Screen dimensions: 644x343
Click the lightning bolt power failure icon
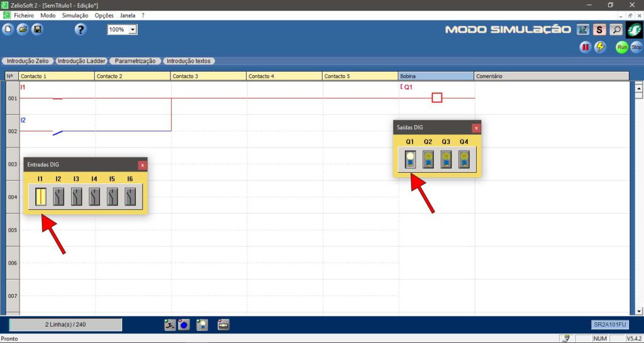point(601,47)
